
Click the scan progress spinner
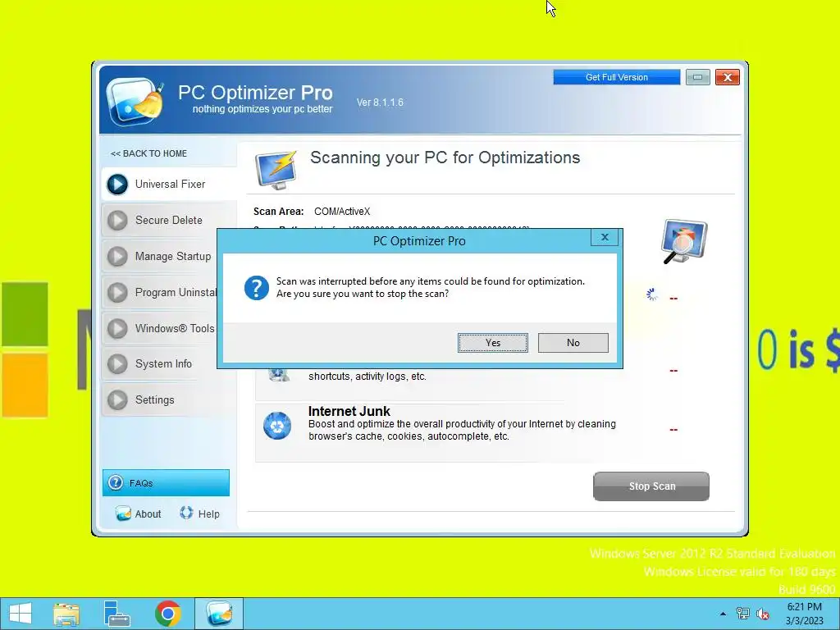pos(651,294)
